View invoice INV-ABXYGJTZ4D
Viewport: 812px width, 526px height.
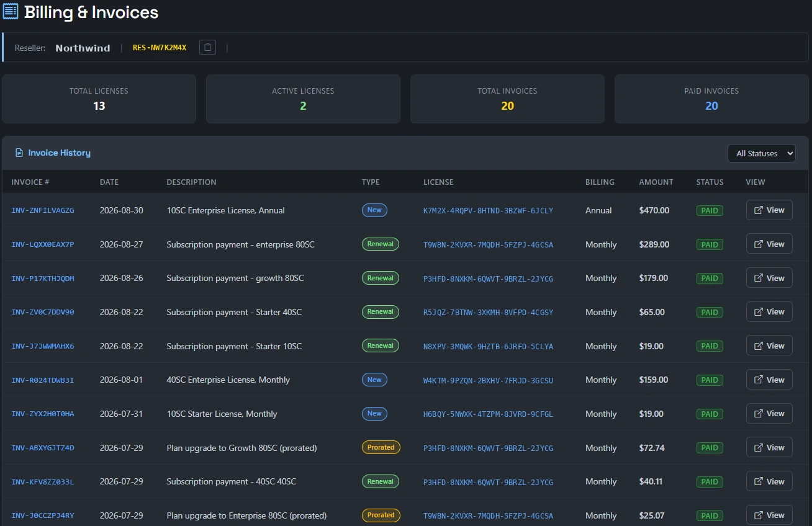(769, 448)
